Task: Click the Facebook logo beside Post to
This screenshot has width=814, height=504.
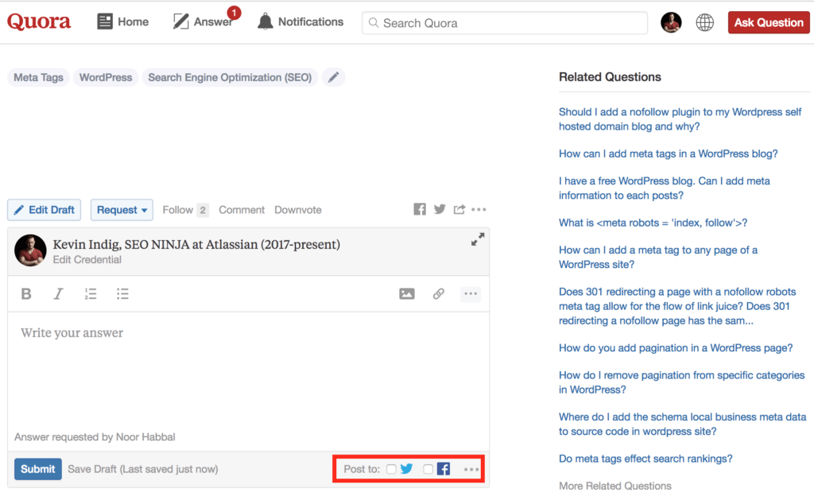Action: [444, 469]
